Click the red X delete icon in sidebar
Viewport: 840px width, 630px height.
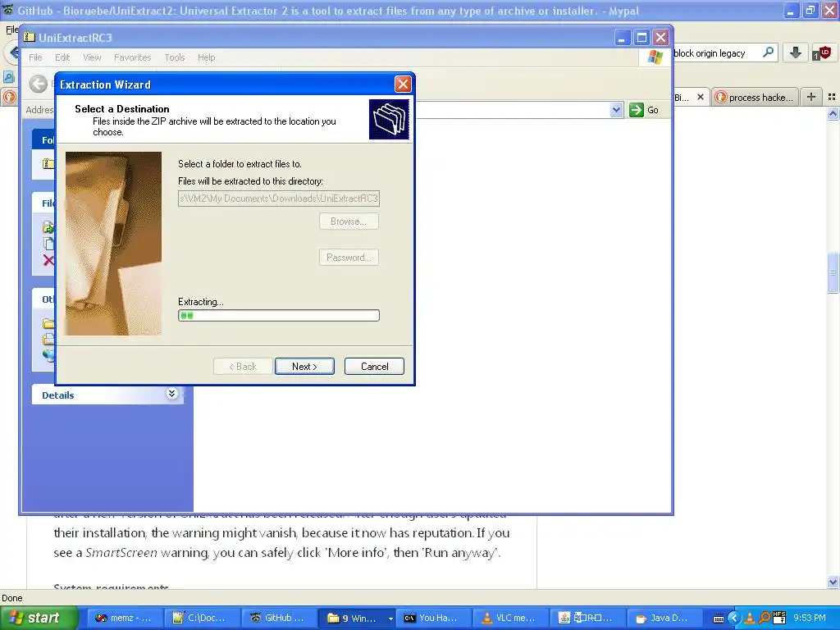[x=48, y=260]
